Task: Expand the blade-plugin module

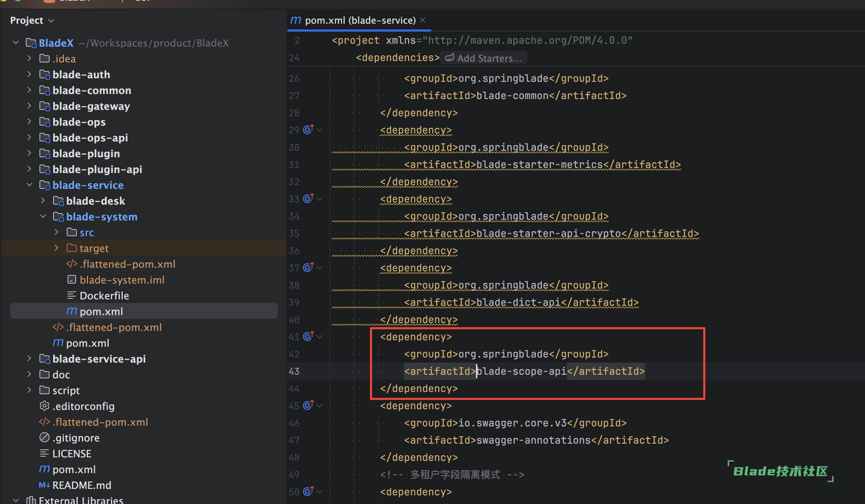Action: [x=29, y=153]
